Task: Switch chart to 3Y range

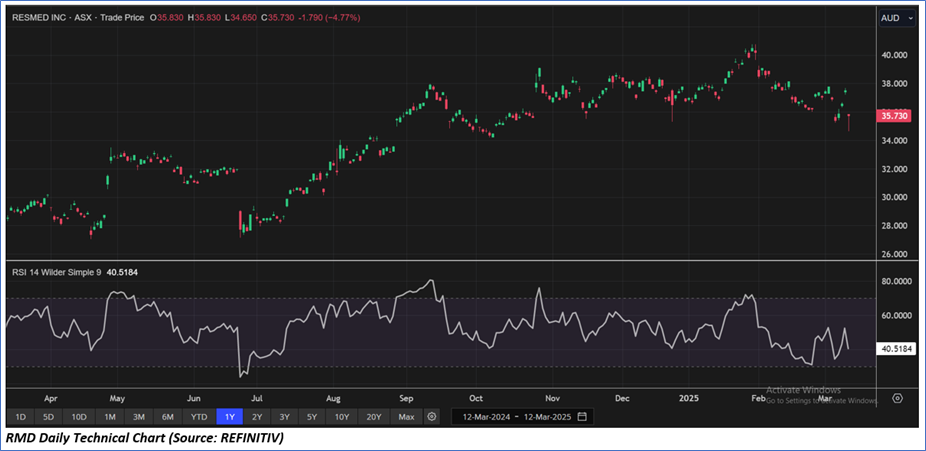Action: pos(285,416)
